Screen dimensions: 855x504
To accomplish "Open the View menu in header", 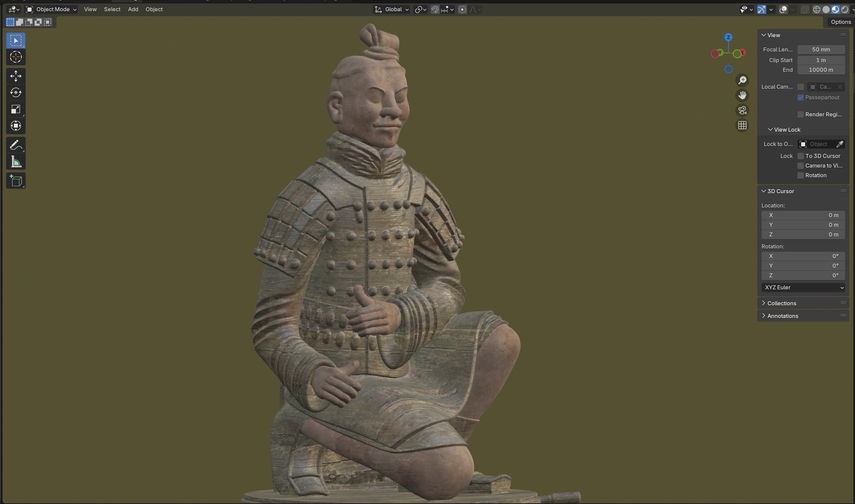I will coord(90,9).
